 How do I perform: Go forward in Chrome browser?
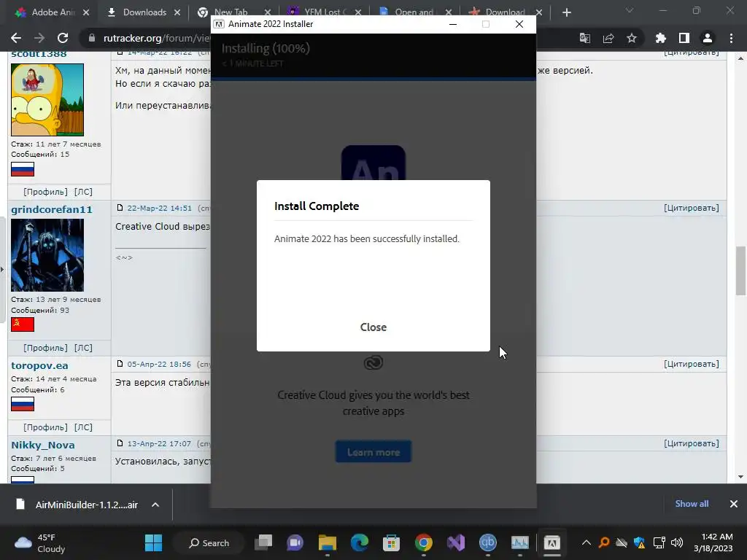click(39, 38)
